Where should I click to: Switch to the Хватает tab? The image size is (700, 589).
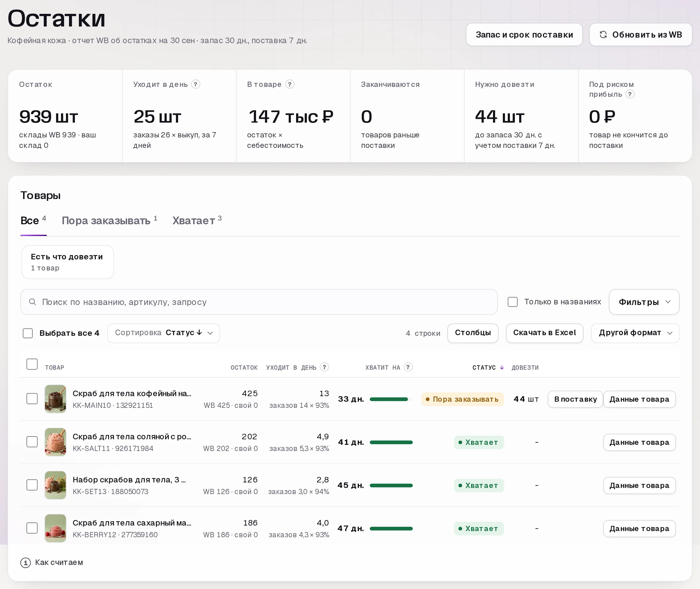[x=197, y=220]
